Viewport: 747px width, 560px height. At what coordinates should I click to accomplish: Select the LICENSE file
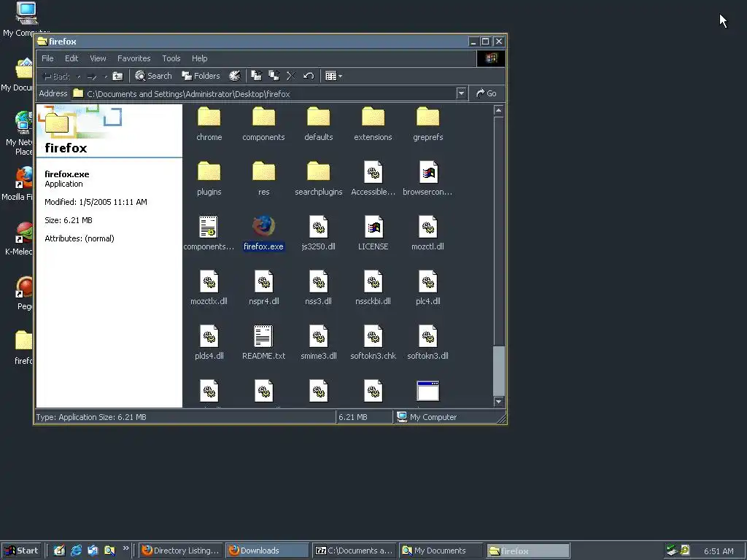(373, 233)
